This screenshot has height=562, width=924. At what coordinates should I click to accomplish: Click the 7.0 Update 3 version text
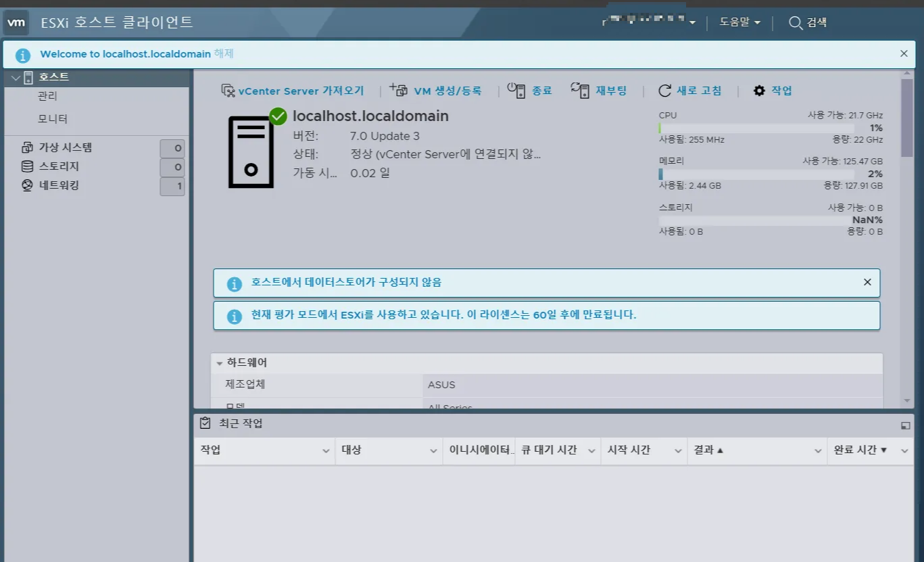click(x=385, y=136)
